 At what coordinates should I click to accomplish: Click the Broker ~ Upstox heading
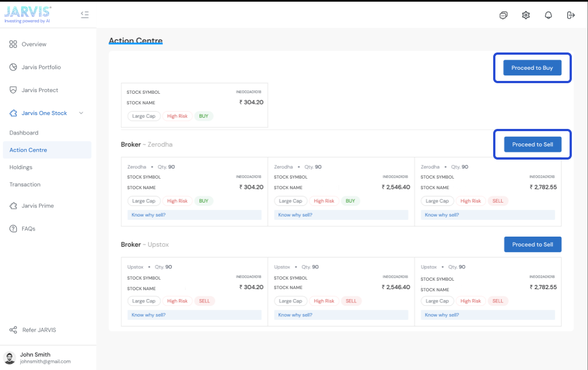[144, 244]
